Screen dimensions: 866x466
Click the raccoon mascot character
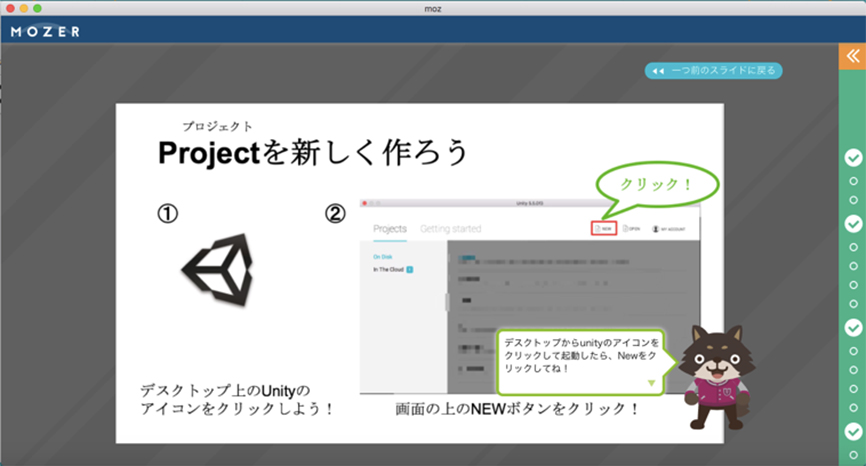pyautogui.click(x=716, y=377)
